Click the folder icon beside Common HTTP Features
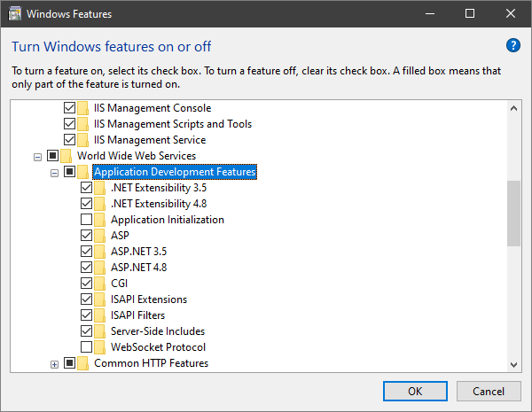Viewport: 532px width, 412px height. [82, 363]
